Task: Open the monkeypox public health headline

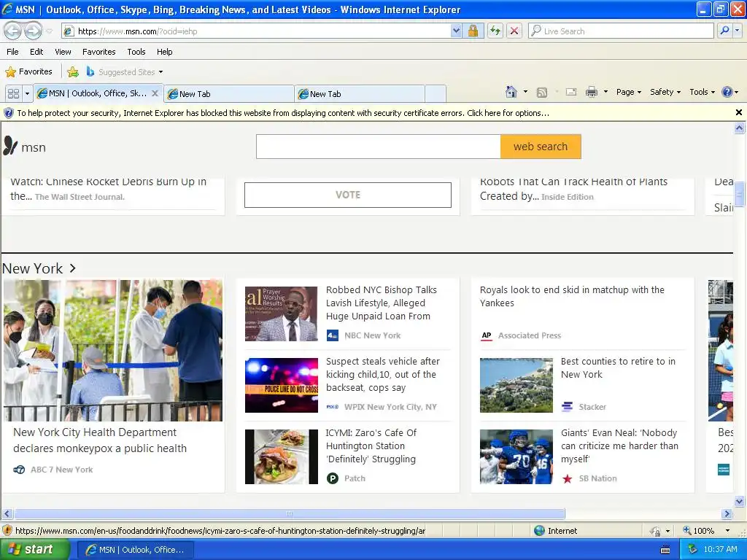Action: [x=99, y=440]
